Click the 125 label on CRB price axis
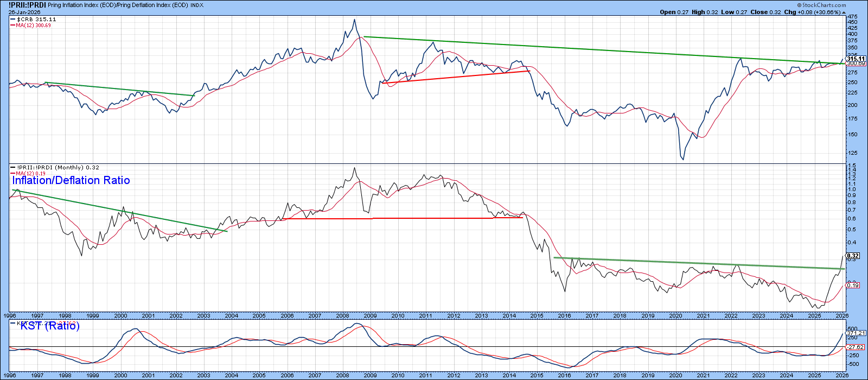Image resolution: width=868 pixels, height=380 pixels. point(852,153)
